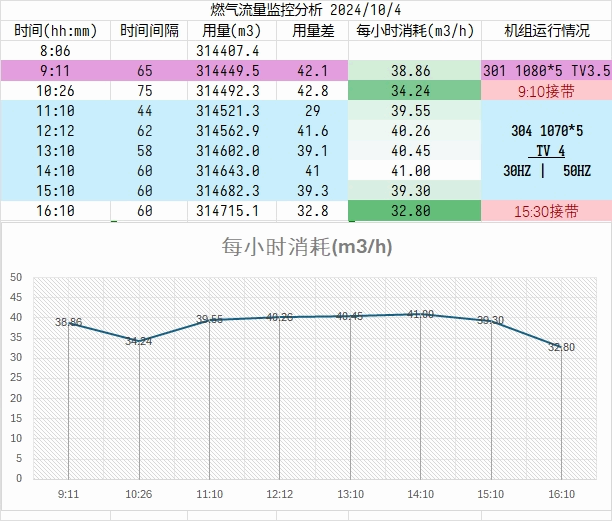Screen dimensions: 612x521
Task: Click the 用量(m3) column header
Action: [230, 30]
